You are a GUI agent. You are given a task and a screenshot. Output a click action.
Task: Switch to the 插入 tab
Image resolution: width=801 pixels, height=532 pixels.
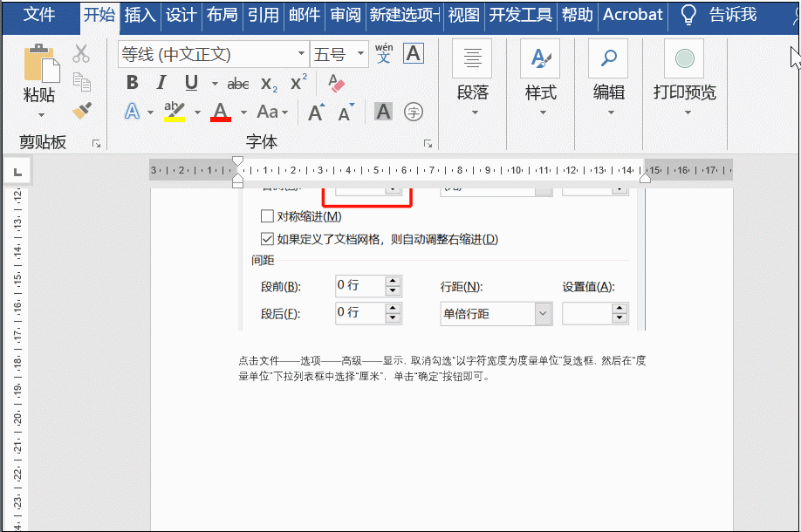(140, 15)
